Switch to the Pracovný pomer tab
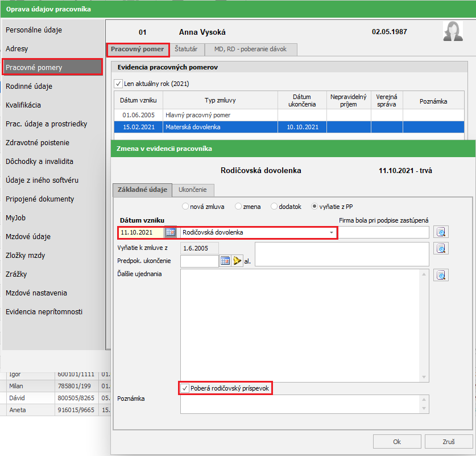This screenshot has height=456, width=476. pyautogui.click(x=138, y=49)
